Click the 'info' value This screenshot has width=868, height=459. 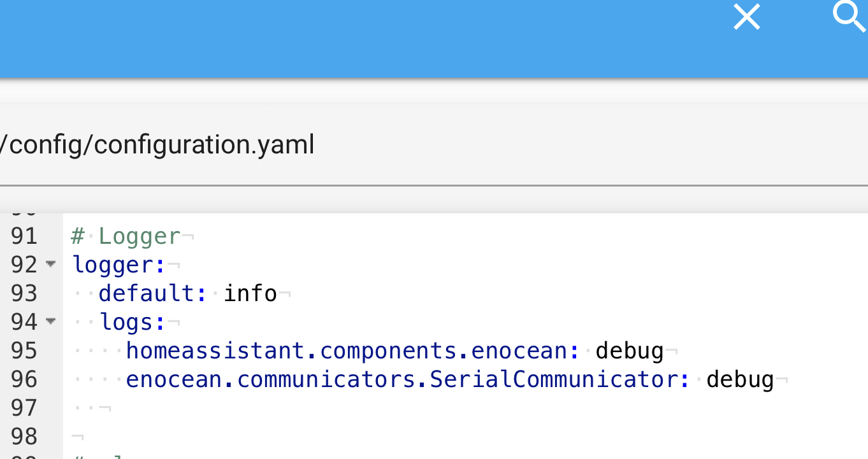250,293
